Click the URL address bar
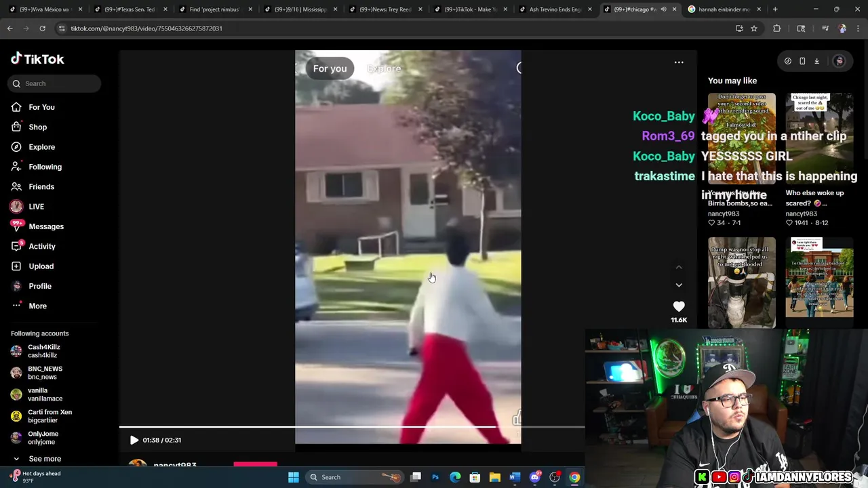The width and height of the screenshot is (868, 488). pos(393,28)
